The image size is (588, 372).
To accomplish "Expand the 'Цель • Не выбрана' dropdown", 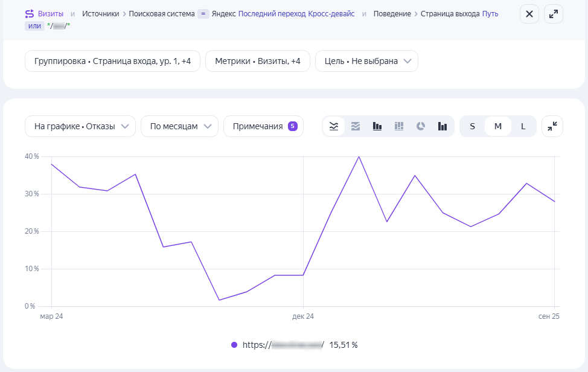I will [x=366, y=61].
